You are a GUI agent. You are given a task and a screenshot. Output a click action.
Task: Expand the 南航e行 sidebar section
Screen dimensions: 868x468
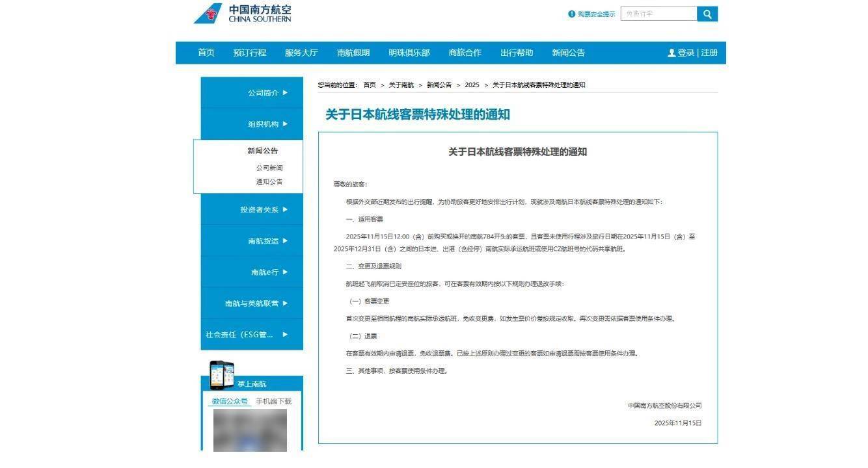click(x=269, y=272)
